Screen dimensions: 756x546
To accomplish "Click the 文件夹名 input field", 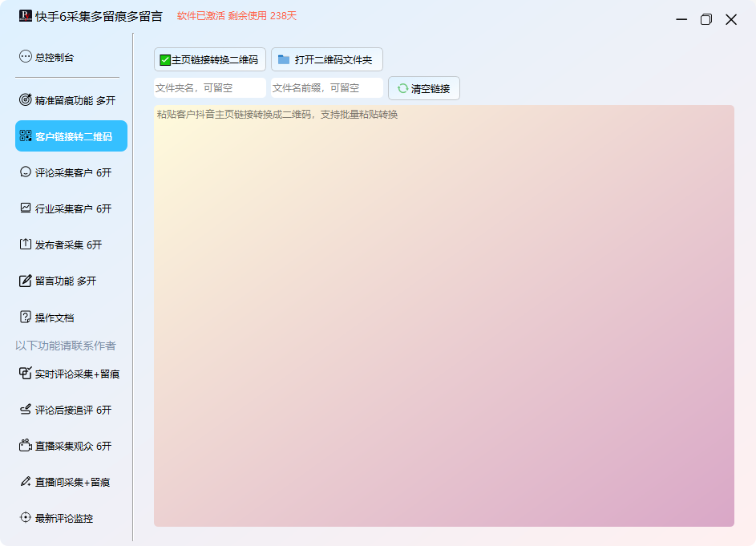I will tap(209, 88).
